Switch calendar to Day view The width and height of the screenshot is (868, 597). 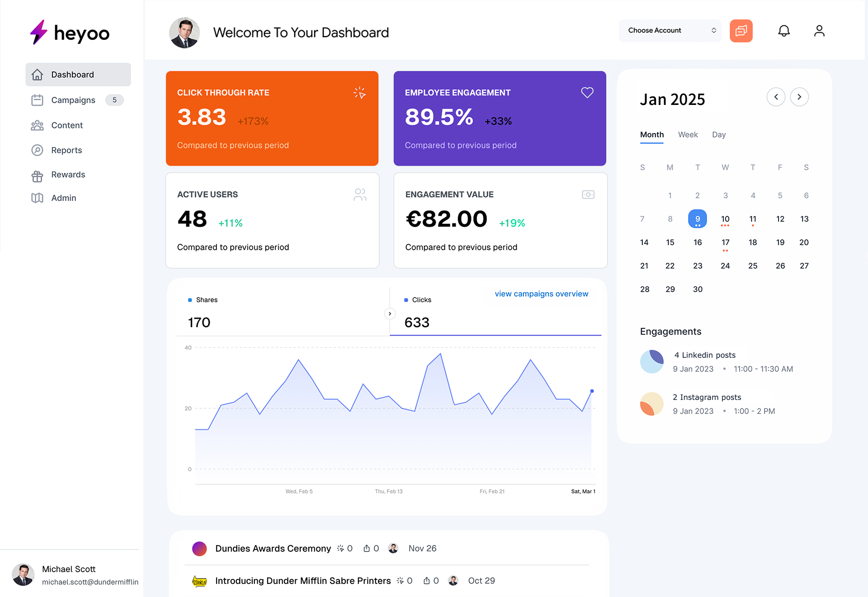(x=718, y=135)
